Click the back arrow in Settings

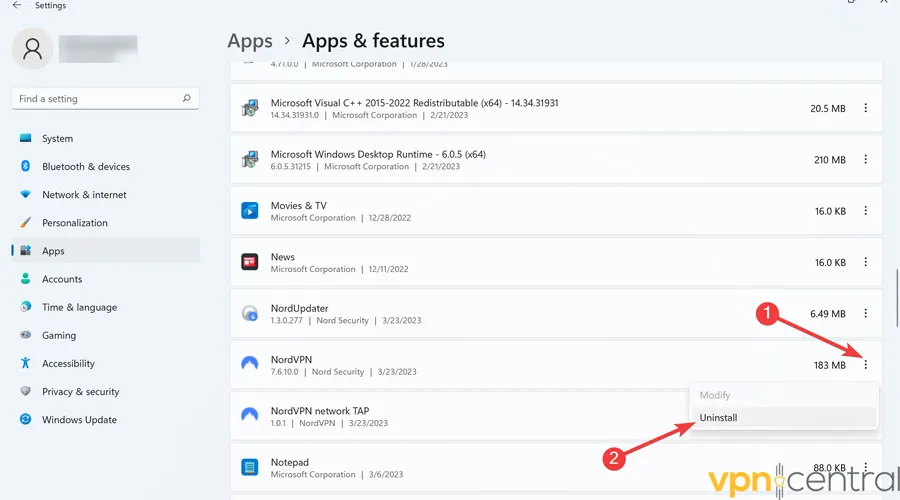click(17, 5)
